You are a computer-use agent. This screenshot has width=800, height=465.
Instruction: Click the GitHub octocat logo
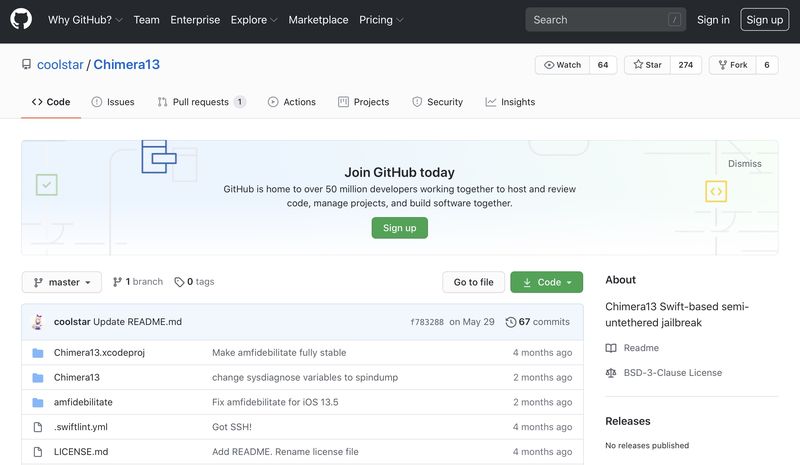(x=21, y=19)
